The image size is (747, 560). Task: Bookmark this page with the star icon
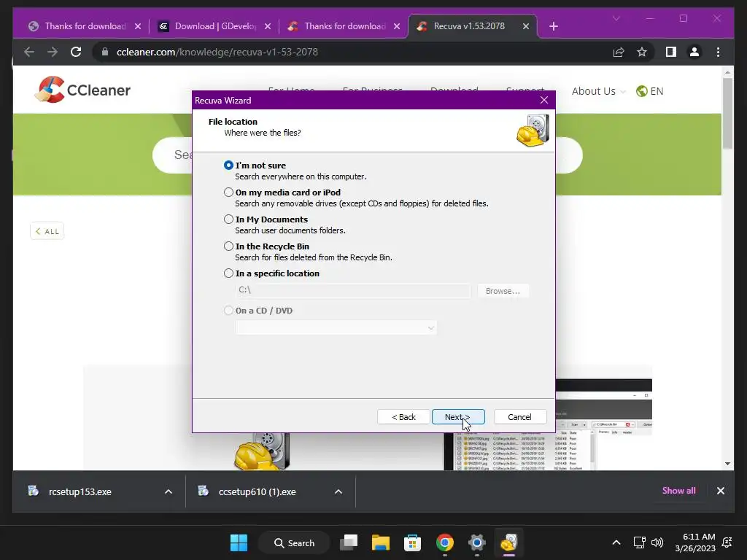(642, 52)
